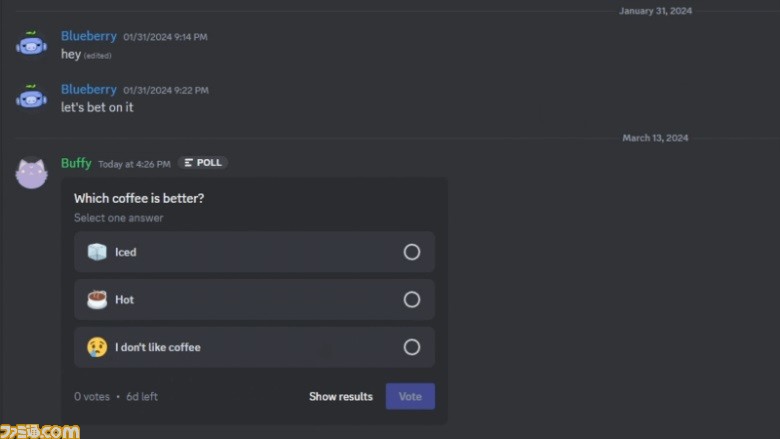
Task: Open Blueberry's avatar beside the 'hey' message
Action: point(31,43)
